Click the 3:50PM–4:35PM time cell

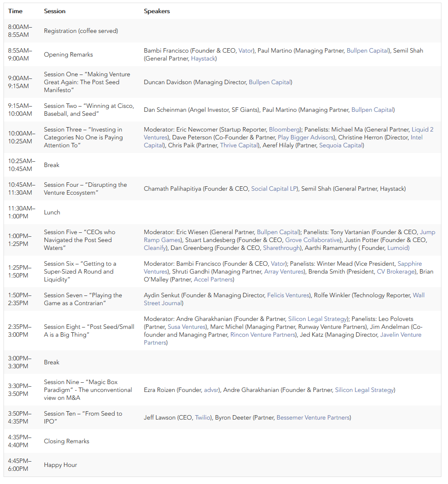click(x=20, y=418)
